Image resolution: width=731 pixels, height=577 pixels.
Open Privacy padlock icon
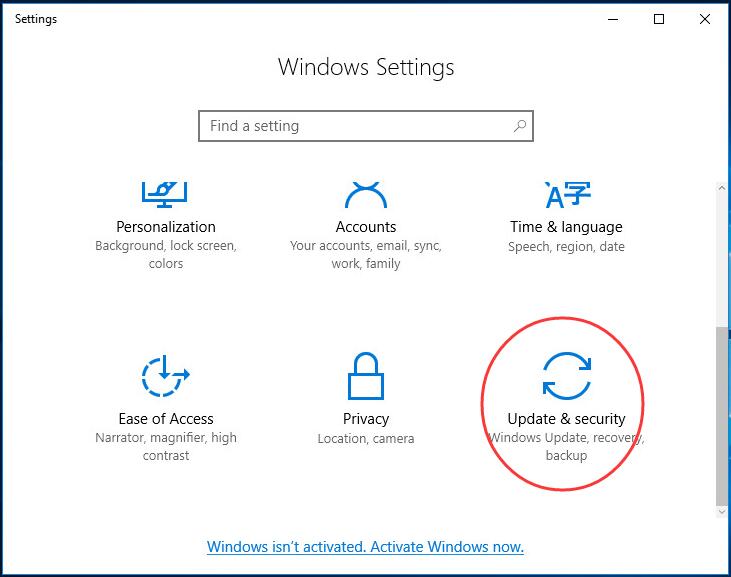tap(366, 376)
